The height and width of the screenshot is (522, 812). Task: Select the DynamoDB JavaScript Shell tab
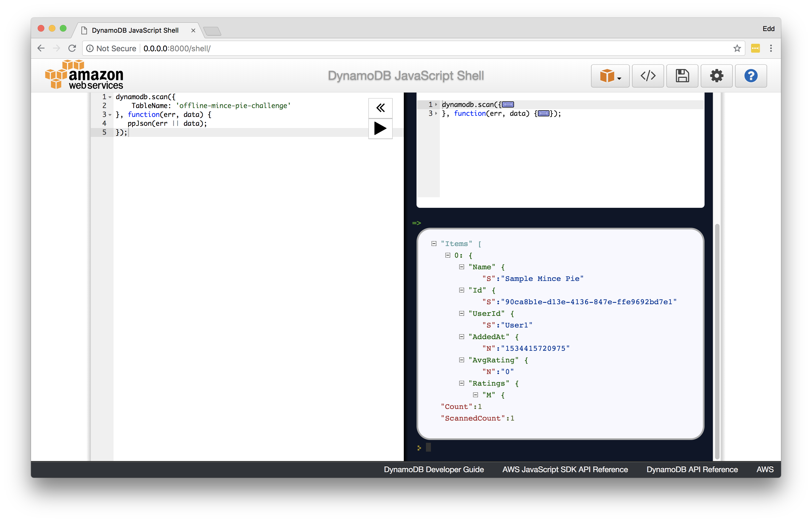[135, 30]
